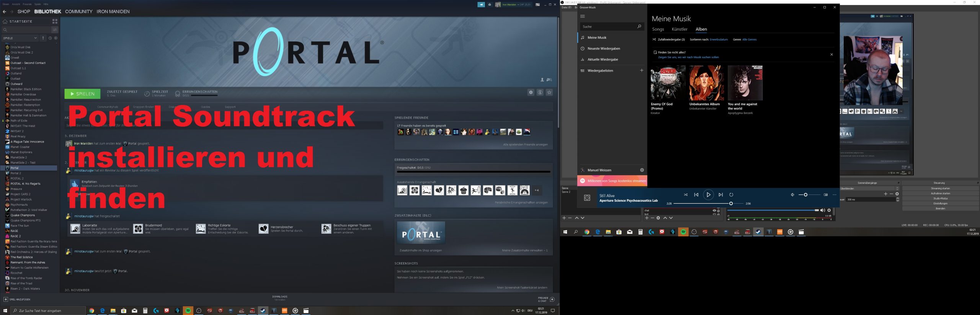This screenshot has height=315, width=980.
Task: Open Groove mini player view icon
Action: [826, 195]
